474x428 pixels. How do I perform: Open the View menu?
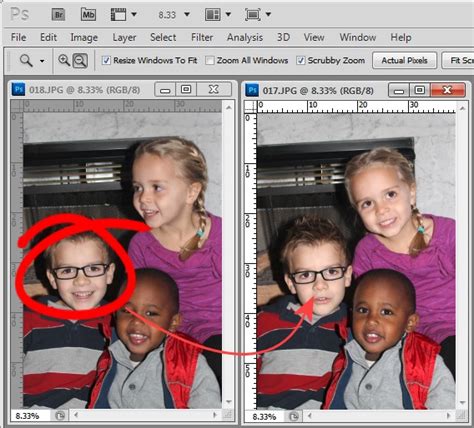point(314,37)
